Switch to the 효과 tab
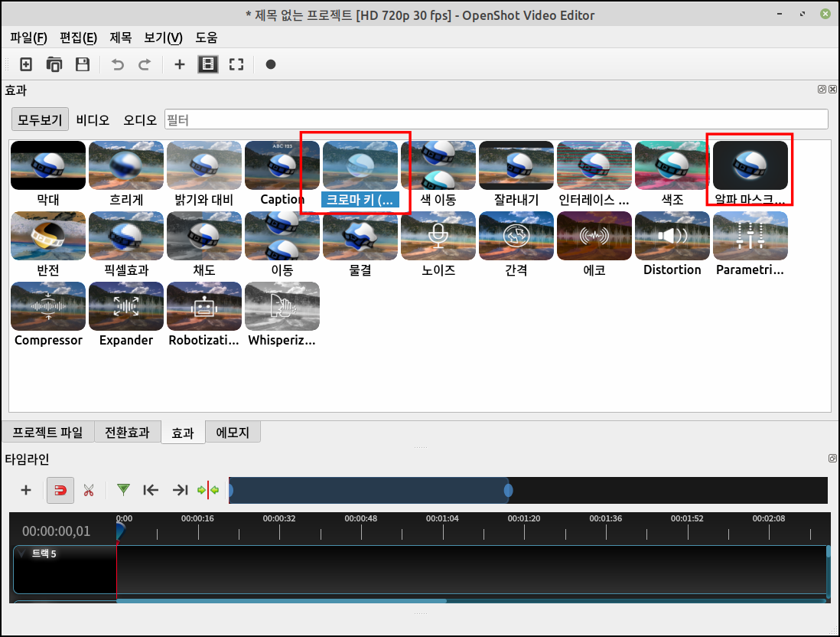The width and height of the screenshot is (840, 637). coord(183,433)
